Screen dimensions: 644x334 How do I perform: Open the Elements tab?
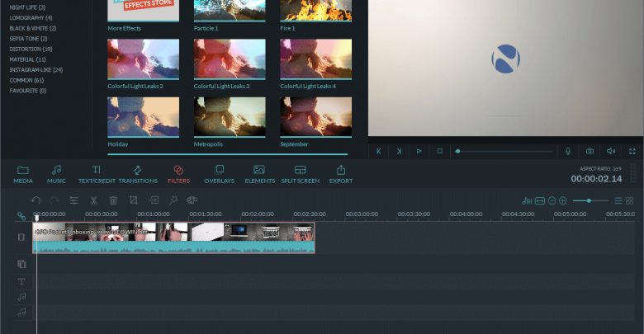(x=259, y=174)
